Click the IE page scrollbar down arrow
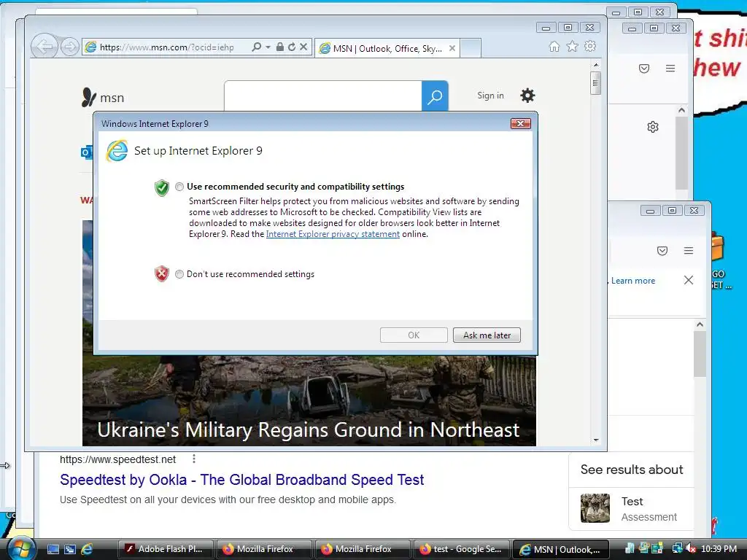 point(596,440)
